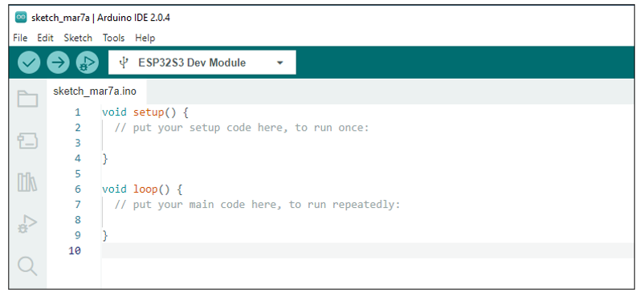Screen dimensions: 644x293
Task: Click the board selector dropdown arrow
Action: pos(280,63)
